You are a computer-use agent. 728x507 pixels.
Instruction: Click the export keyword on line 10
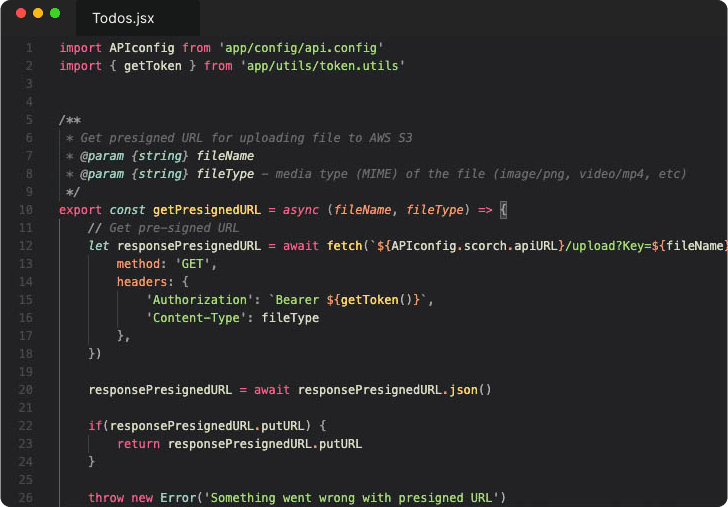point(80,210)
